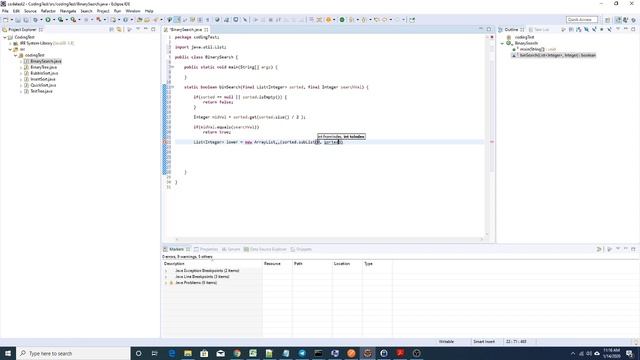Maximize the editor area

click(x=489, y=29)
